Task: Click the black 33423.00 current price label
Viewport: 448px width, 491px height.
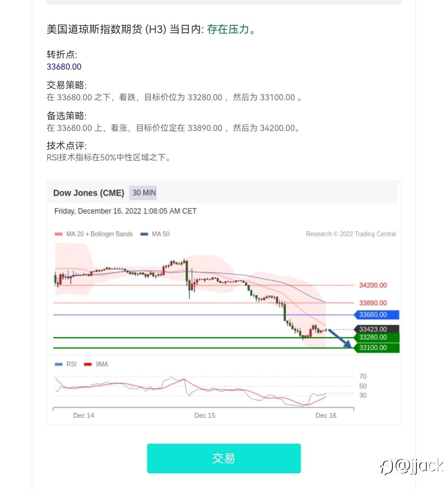Action: pos(377,329)
